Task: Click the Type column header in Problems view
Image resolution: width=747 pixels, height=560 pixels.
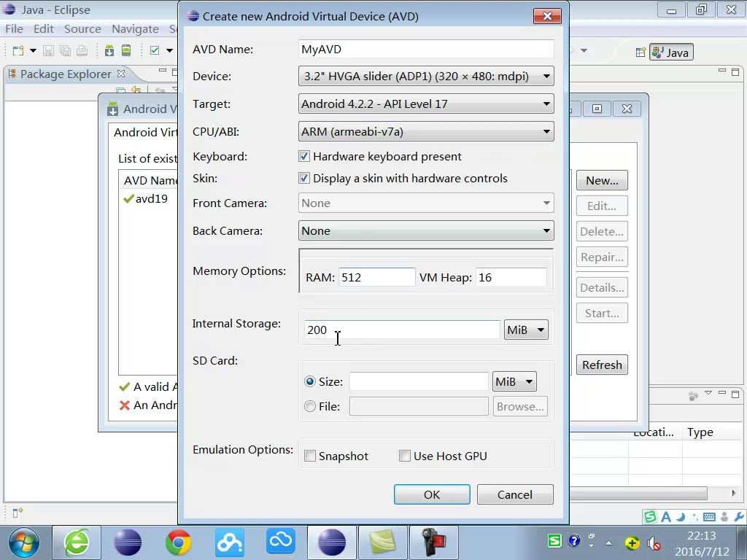Action: pos(700,432)
